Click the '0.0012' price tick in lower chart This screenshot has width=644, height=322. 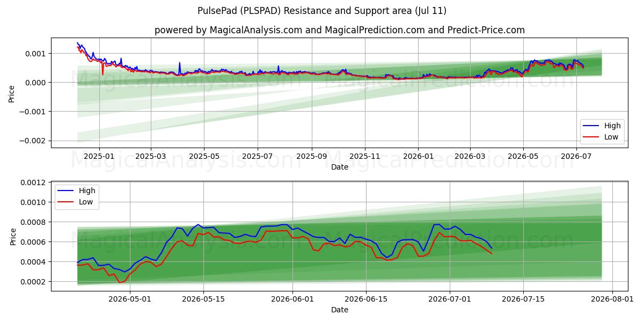35,182
